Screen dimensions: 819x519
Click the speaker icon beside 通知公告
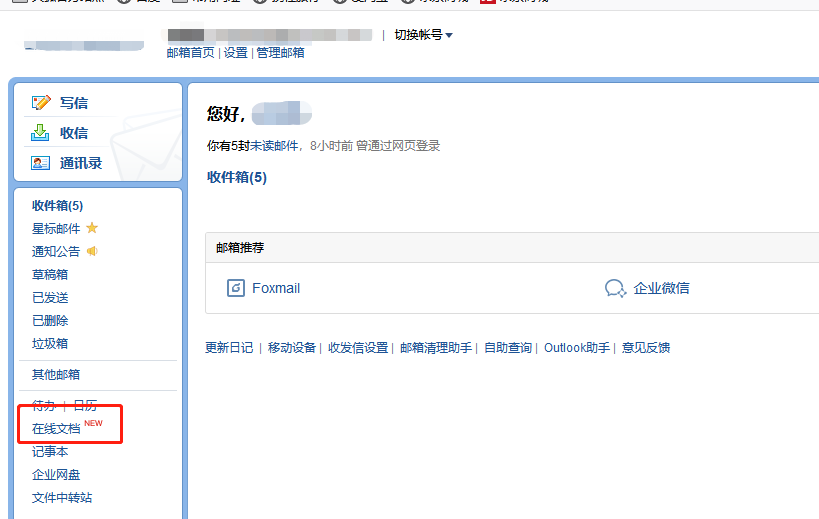pyautogui.click(x=92, y=251)
